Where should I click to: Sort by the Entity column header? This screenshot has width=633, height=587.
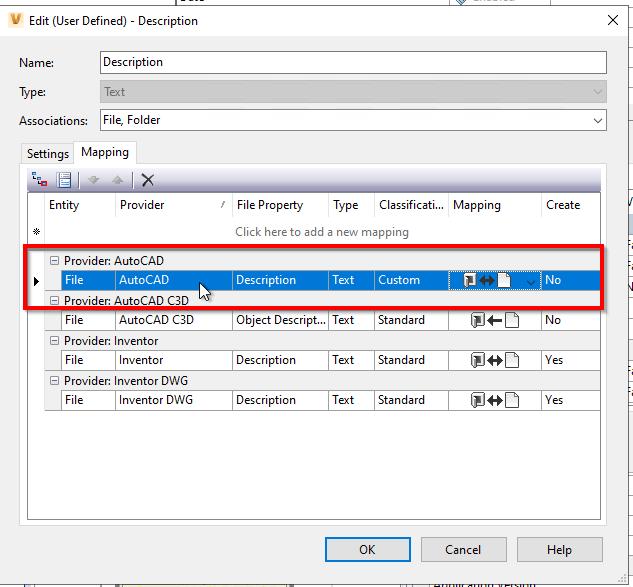click(x=80, y=205)
